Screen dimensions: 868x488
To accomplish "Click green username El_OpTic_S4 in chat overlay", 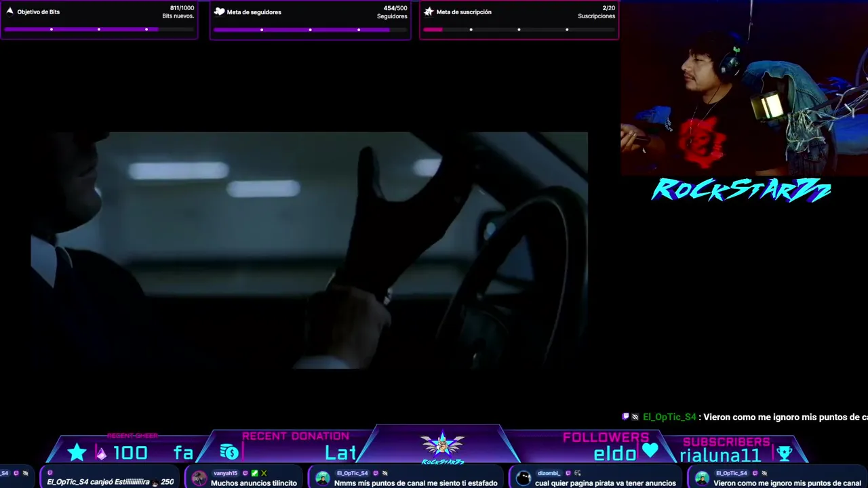I will [x=669, y=417].
